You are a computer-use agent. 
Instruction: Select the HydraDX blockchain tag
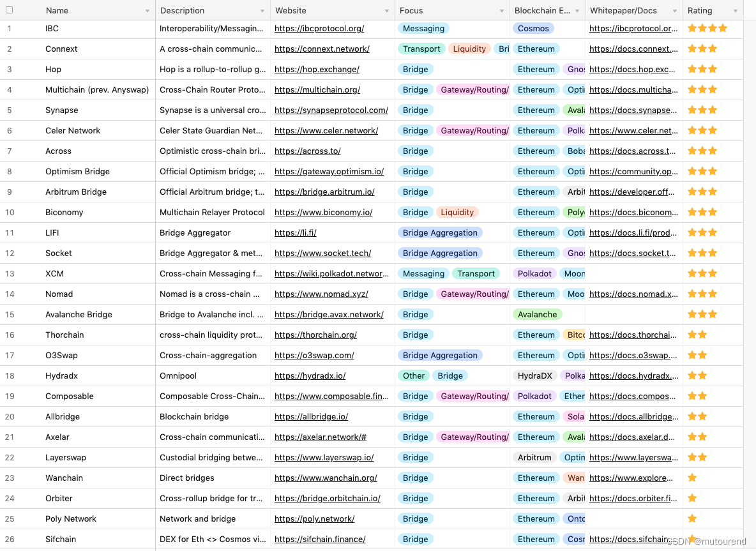tap(534, 375)
